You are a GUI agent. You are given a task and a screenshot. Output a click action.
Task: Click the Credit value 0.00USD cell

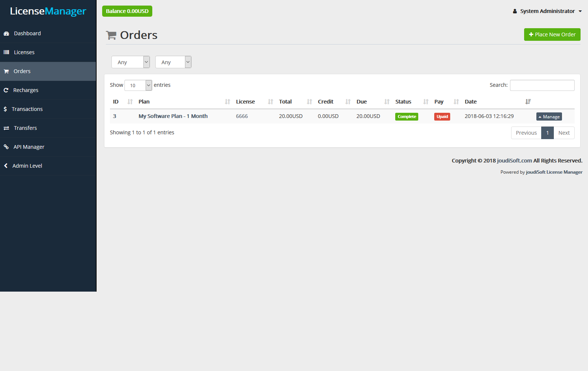point(328,116)
